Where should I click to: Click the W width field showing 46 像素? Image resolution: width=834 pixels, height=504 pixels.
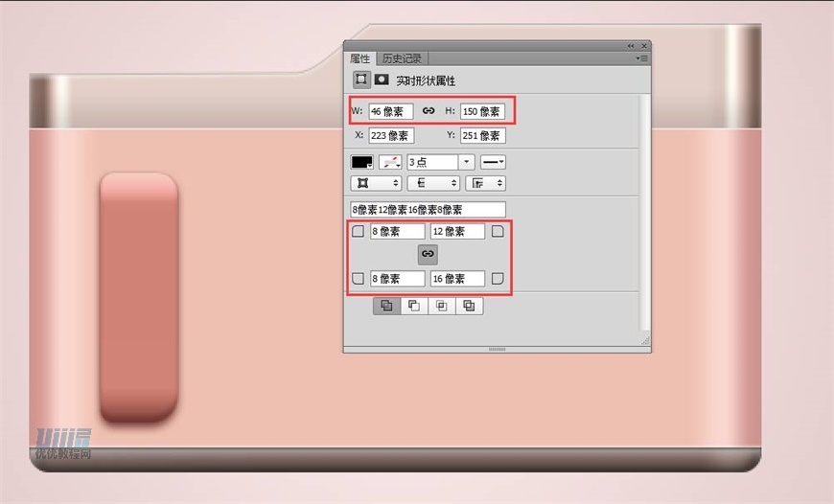tap(391, 111)
